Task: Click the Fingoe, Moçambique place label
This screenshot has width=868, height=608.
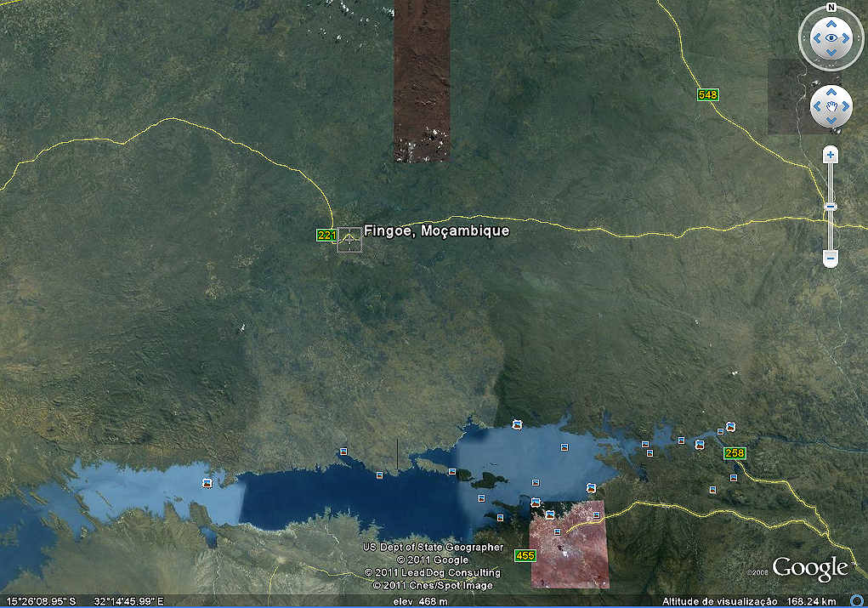Action: [436, 230]
